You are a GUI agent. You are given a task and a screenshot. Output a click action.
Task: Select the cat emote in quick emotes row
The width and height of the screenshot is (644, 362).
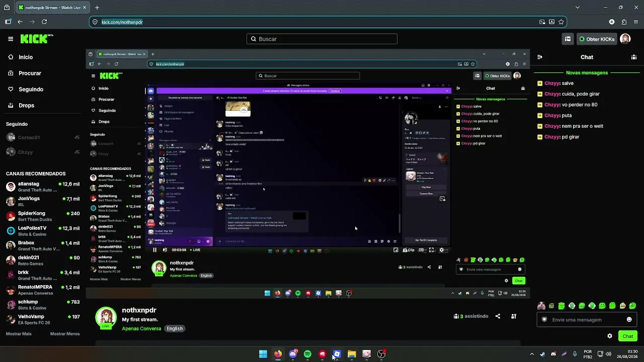[541, 306]
